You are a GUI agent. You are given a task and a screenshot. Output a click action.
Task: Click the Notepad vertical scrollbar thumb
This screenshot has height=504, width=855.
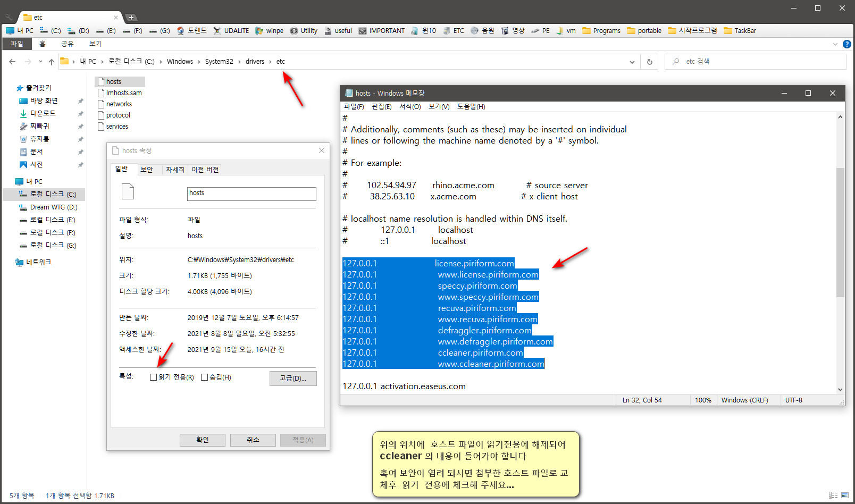840,232
